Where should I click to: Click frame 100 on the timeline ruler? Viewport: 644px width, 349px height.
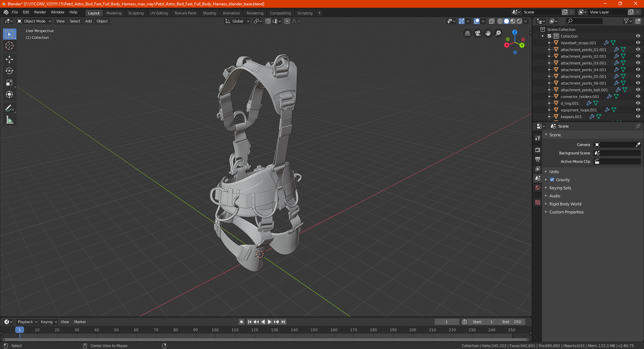(x=215, y=330)
